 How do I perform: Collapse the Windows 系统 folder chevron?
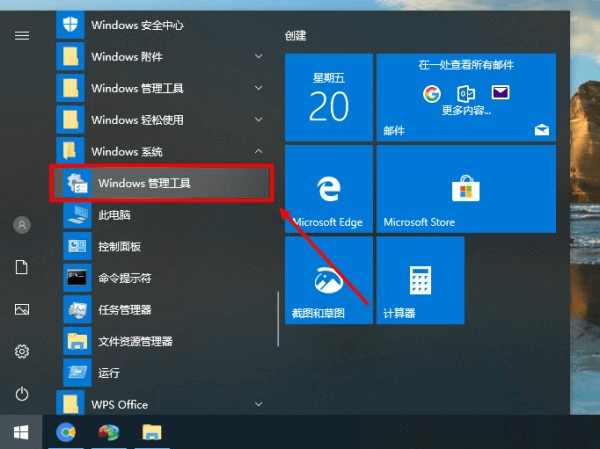click(x=259, y=151)
